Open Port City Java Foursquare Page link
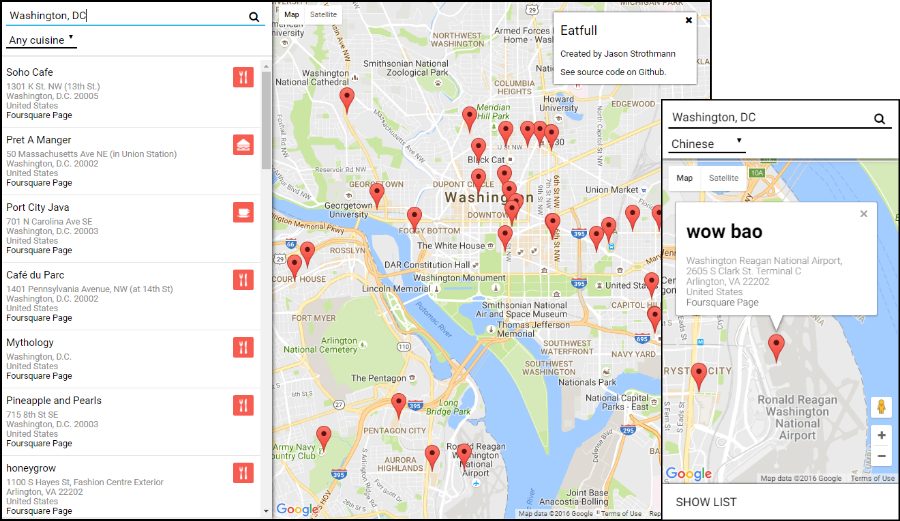 pos(39,250)
